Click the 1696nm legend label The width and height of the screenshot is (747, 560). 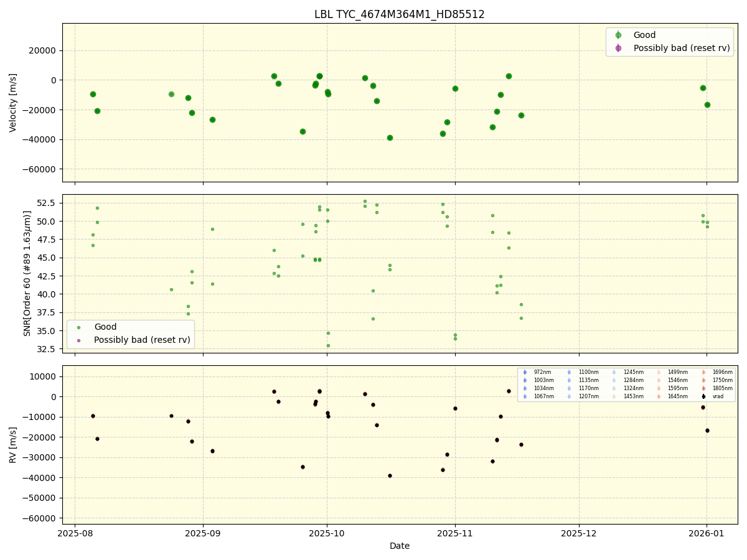coord(723,372)
